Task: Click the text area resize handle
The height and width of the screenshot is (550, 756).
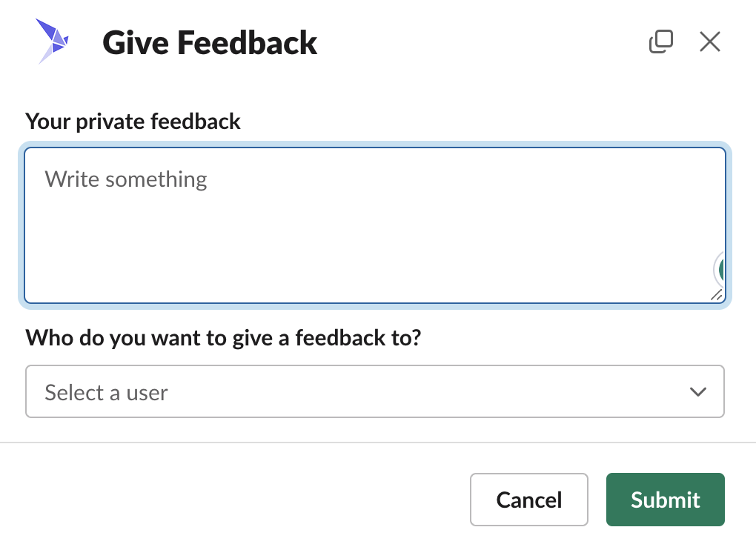Action: click(716, 294)
